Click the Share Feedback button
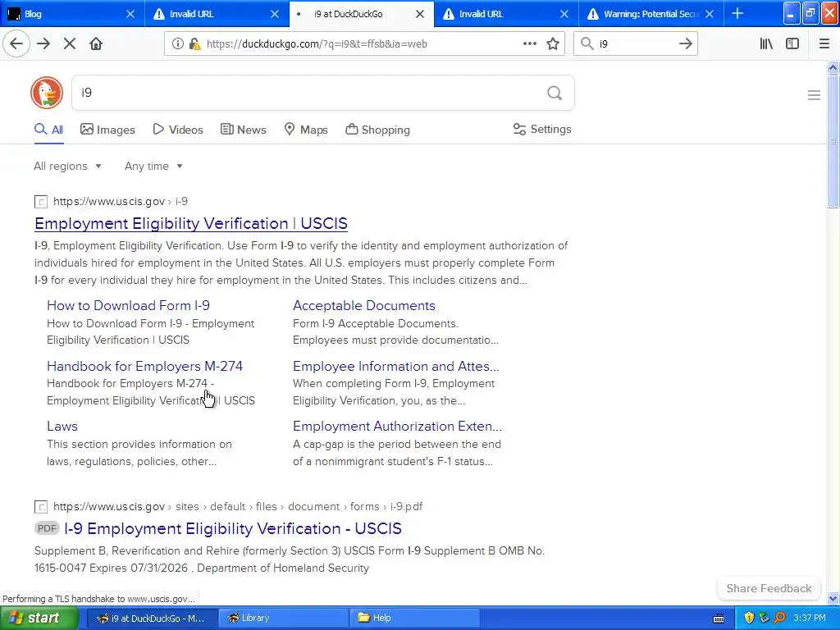Screen dimensions: 840x630 [769, 588]
